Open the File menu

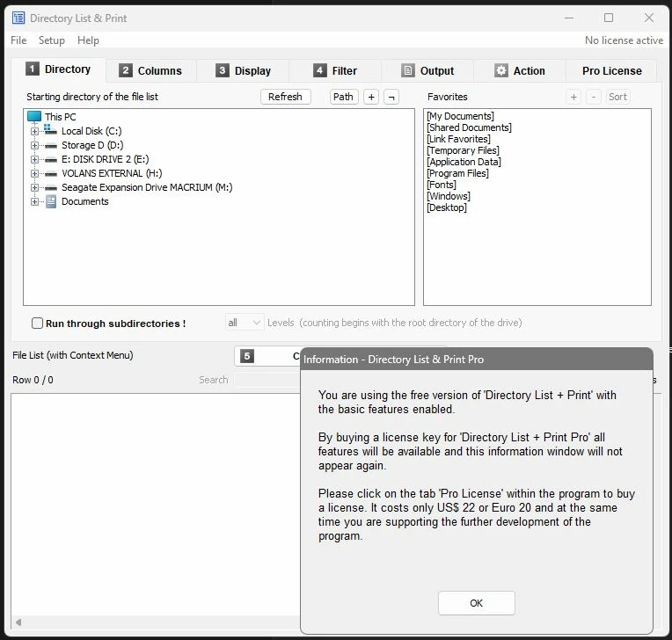[x=18, y=40]
